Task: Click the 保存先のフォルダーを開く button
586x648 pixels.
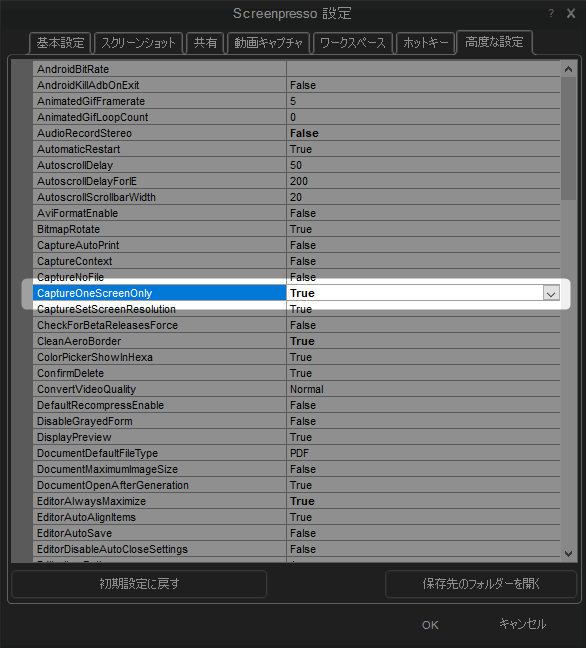Action: tap(481, 584)
